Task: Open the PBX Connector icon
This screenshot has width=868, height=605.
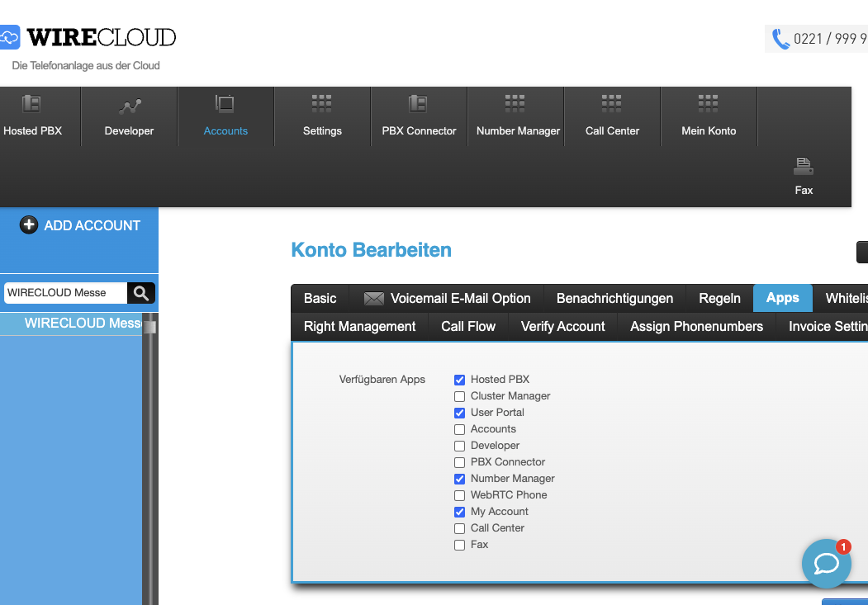Action: pos(418,103)
